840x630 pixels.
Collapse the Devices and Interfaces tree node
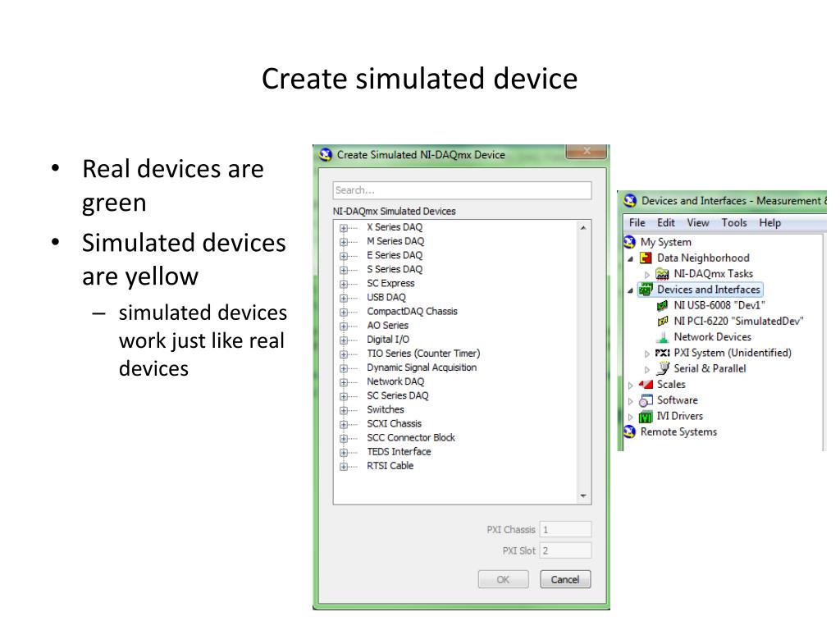(631, 290)
